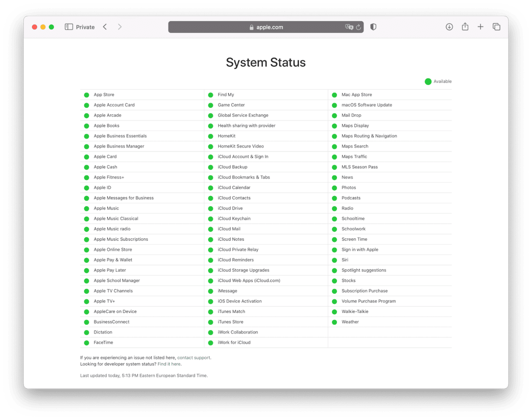The width and height of the screenshot is (532, 420).
Task: Click Mail Drop service name
Action: pyautogui.click(x=351, y=115)
